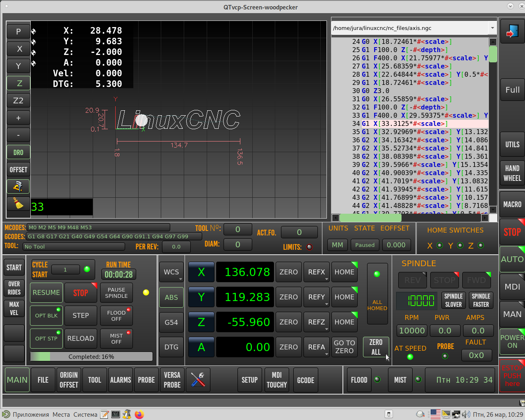
Task: Click HOME button for X axis
Action: (345, 272)
